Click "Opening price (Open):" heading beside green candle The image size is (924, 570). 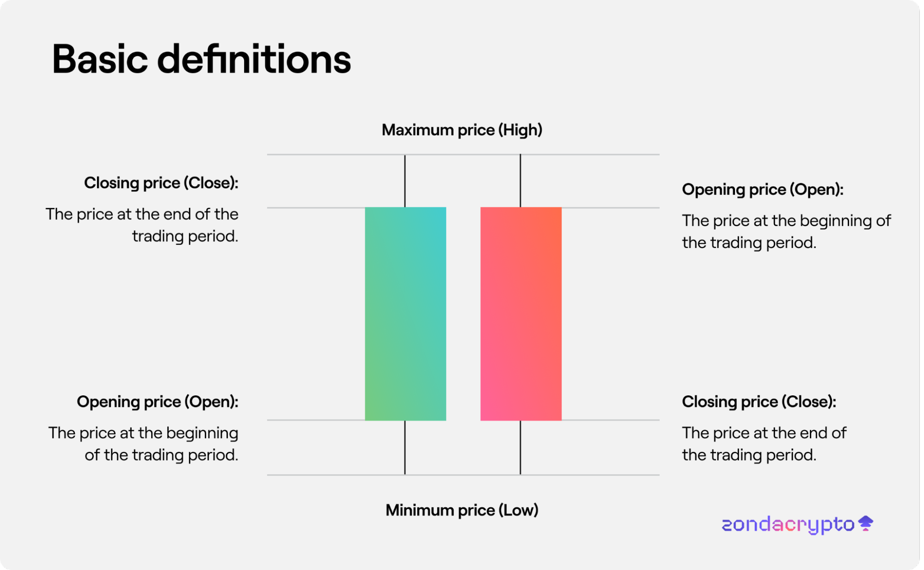coord(157,402)
